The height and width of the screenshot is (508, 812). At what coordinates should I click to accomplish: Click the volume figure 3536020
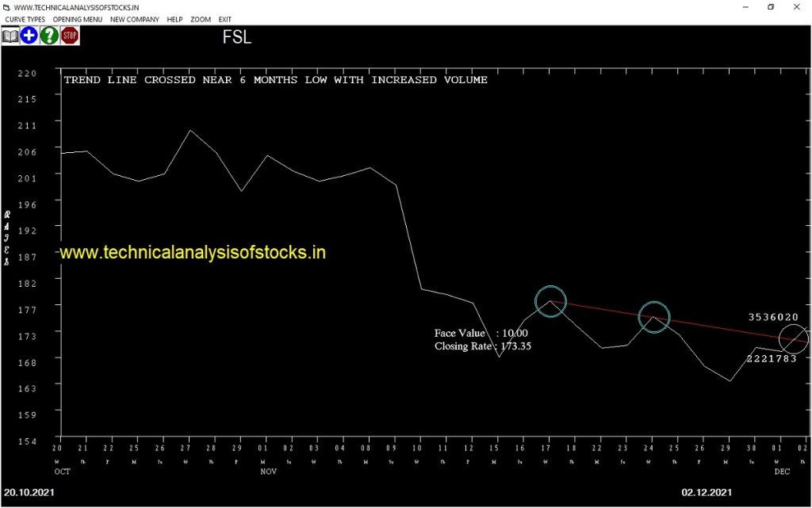773,317
